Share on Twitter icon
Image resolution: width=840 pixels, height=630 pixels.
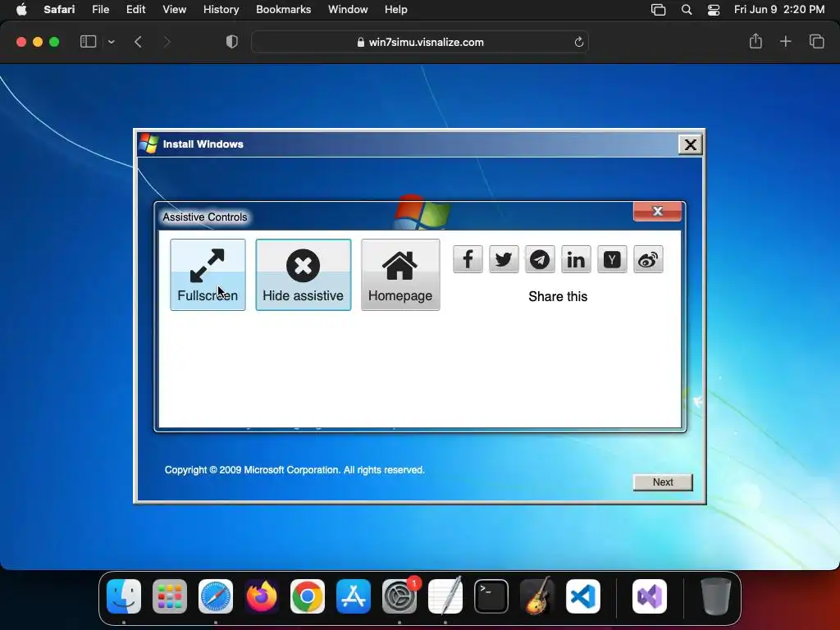pos(504,259)
